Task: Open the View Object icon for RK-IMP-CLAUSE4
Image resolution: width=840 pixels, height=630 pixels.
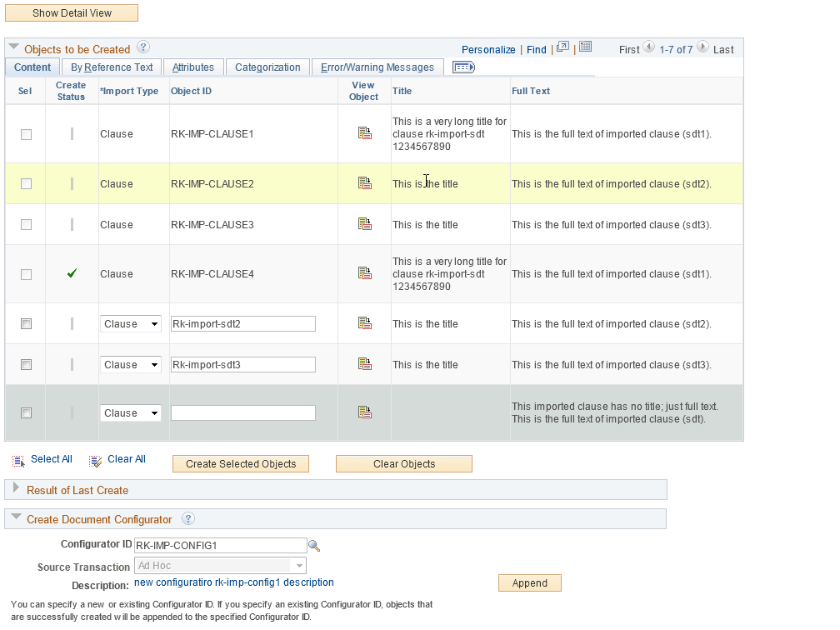Action: 364,272
